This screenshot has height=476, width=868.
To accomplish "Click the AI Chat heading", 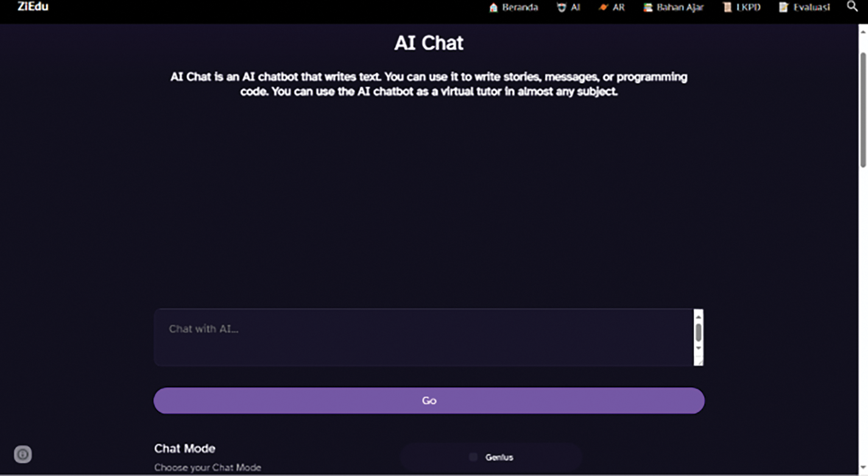I will pyautogui.click(x=429, y=43).
